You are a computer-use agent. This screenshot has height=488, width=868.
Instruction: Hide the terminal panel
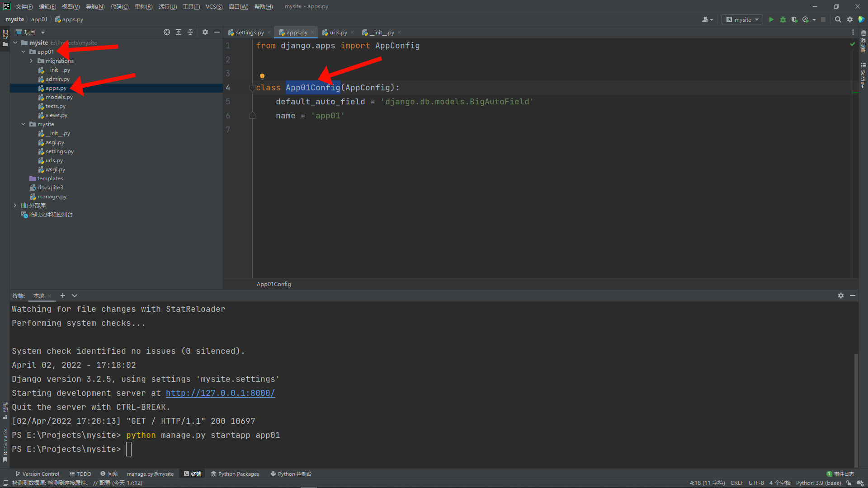click(853, 296)
